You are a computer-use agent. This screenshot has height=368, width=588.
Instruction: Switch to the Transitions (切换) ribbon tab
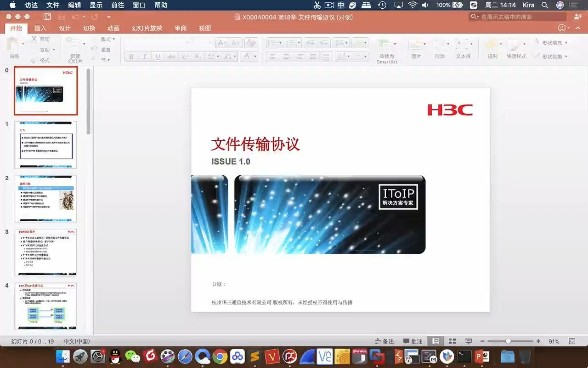click(89, 28)
